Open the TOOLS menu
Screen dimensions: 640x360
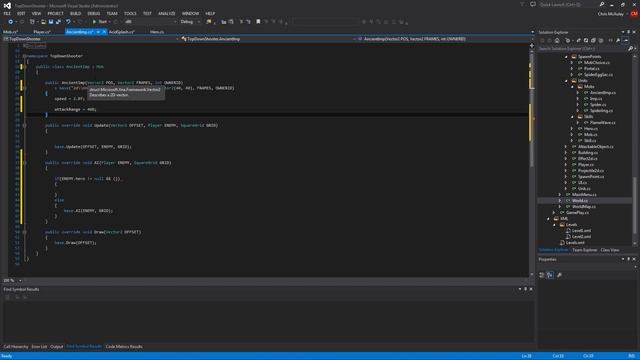[x=130, y=13]
